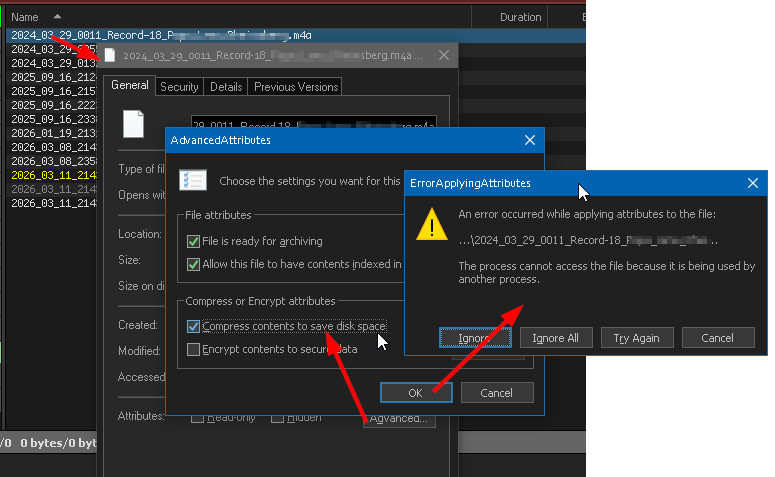Toggle 'Compress contents to save disk space'
This screenshot has width=775, height=477.
[193, 326]
